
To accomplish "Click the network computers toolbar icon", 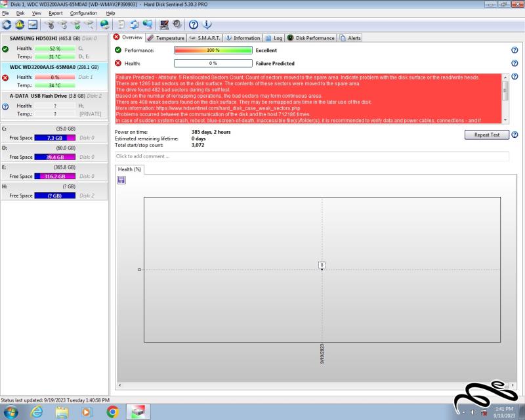I will (147, 24).
